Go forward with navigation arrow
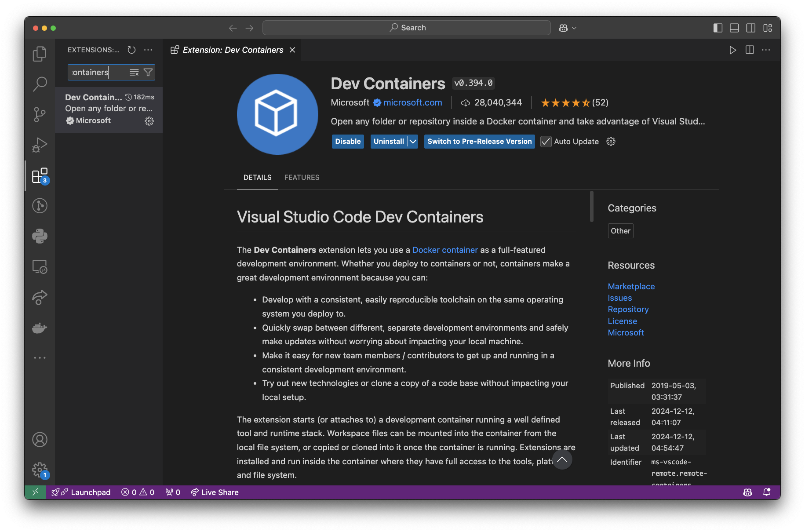 249,28
